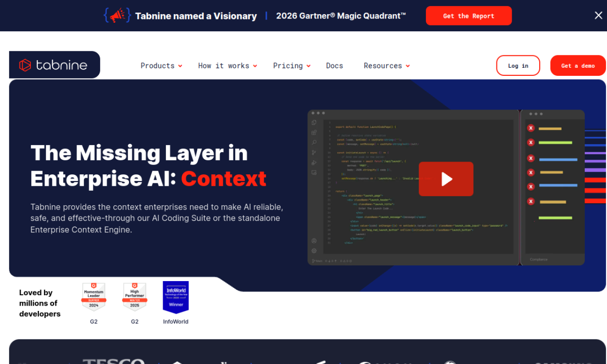The image size is (607, 364).
Task: Click the InfoWorld Winner badge
Action: click(x=176, y=297)
